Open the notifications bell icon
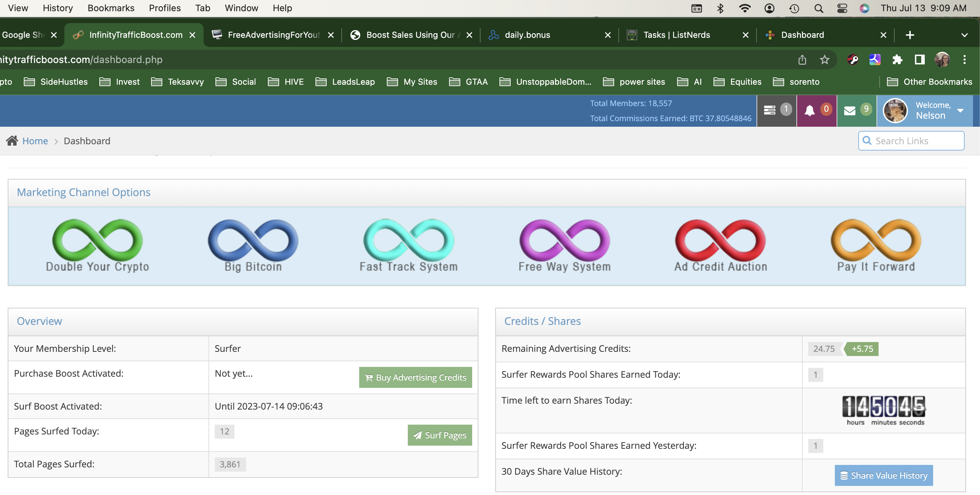The image size is (980, 495). pyautogui.click(x=816, y=110)
